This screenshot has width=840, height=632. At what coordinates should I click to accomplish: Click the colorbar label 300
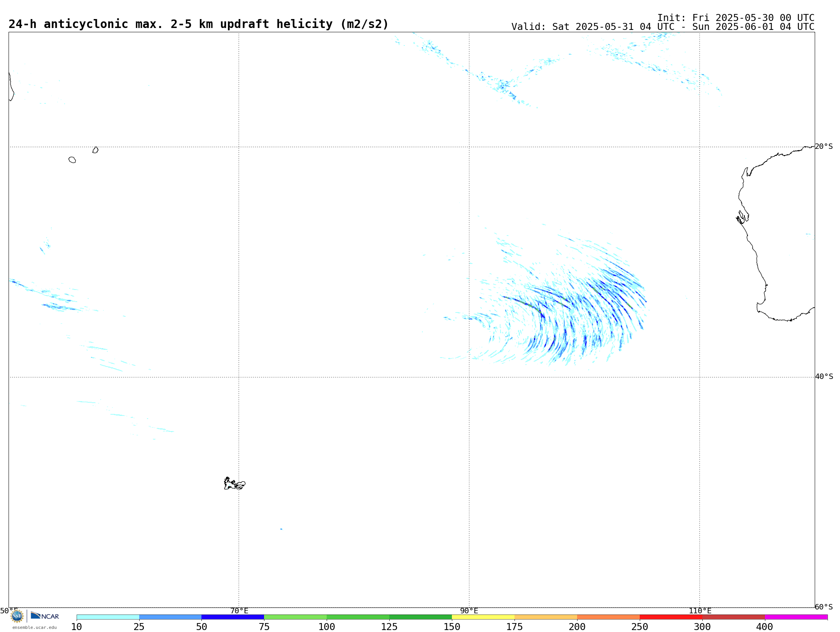click(x=702, y=627)
